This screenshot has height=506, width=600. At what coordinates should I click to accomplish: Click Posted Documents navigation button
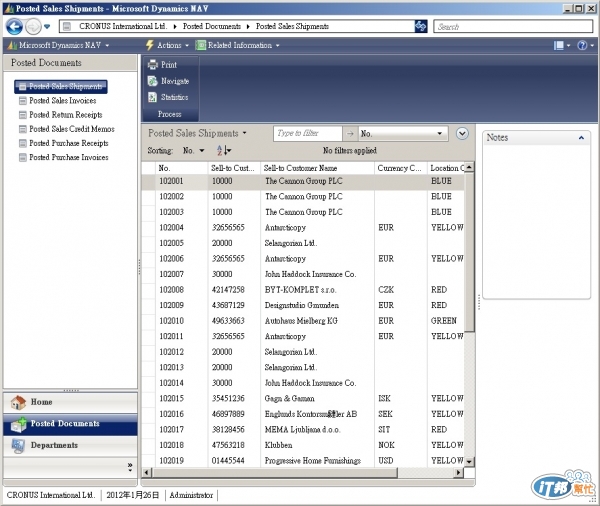coord(70,424)
